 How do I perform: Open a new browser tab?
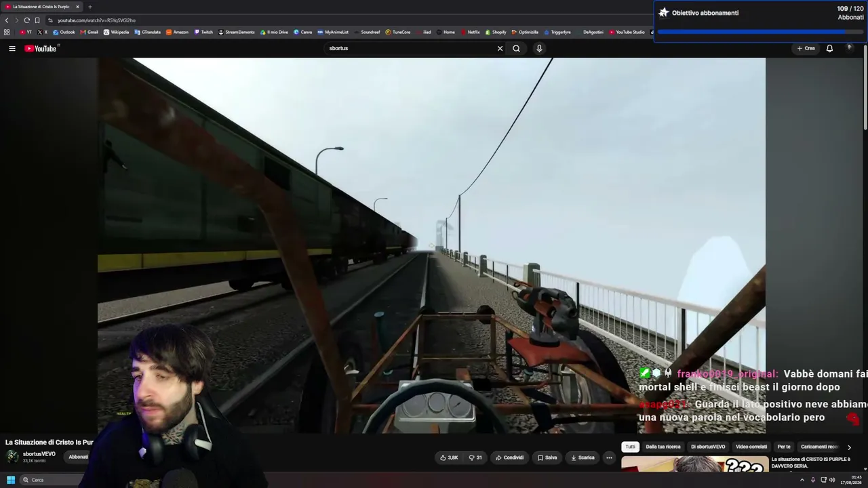pyautogui.click(x=90, y=7)
